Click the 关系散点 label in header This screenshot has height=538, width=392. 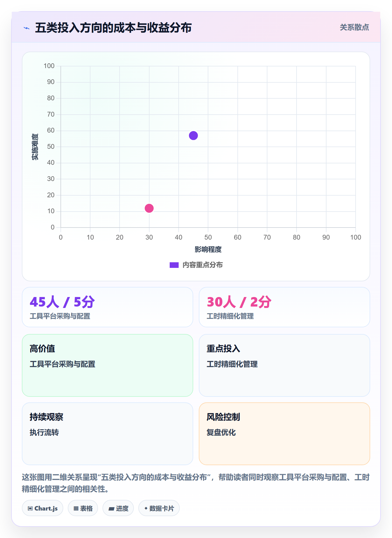coord(354,27)
